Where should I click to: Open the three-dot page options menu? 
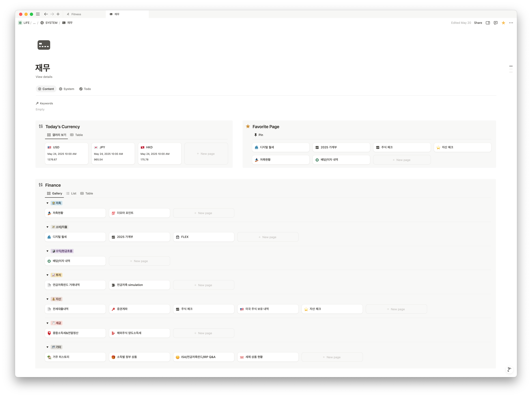[511, 23]
